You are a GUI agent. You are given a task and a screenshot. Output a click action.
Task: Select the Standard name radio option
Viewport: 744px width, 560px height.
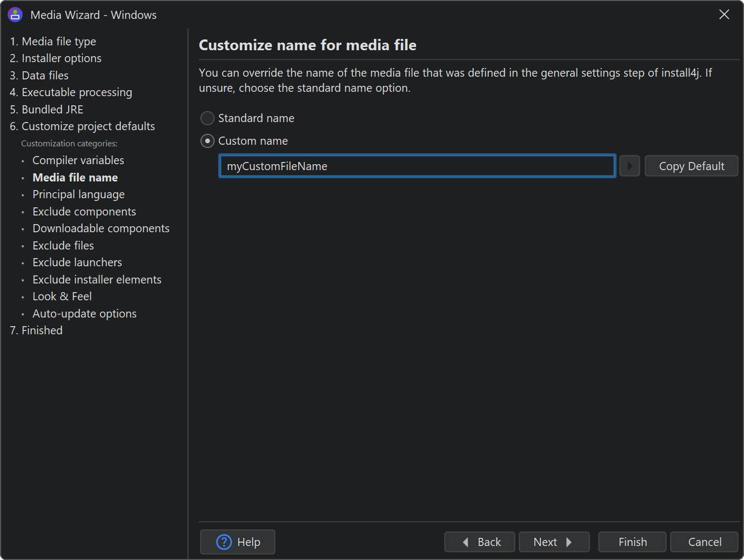point(207,118)
